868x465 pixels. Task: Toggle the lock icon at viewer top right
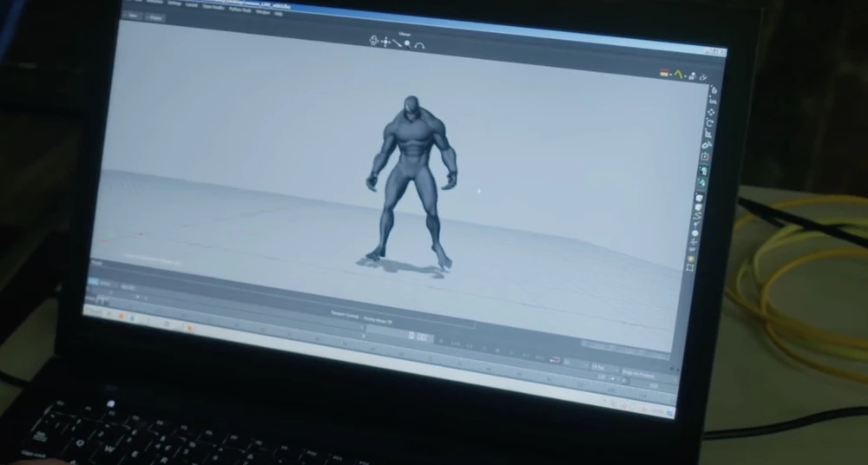(700, 76)
